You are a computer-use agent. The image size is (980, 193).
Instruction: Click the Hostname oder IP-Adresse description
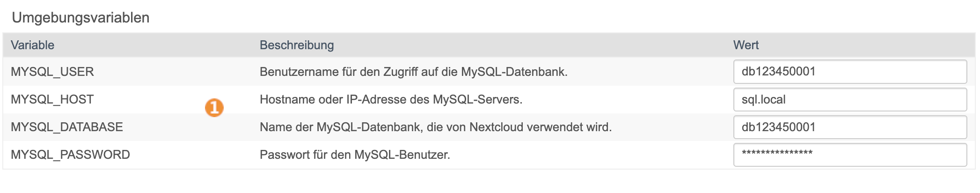click(x=391, y=99)
